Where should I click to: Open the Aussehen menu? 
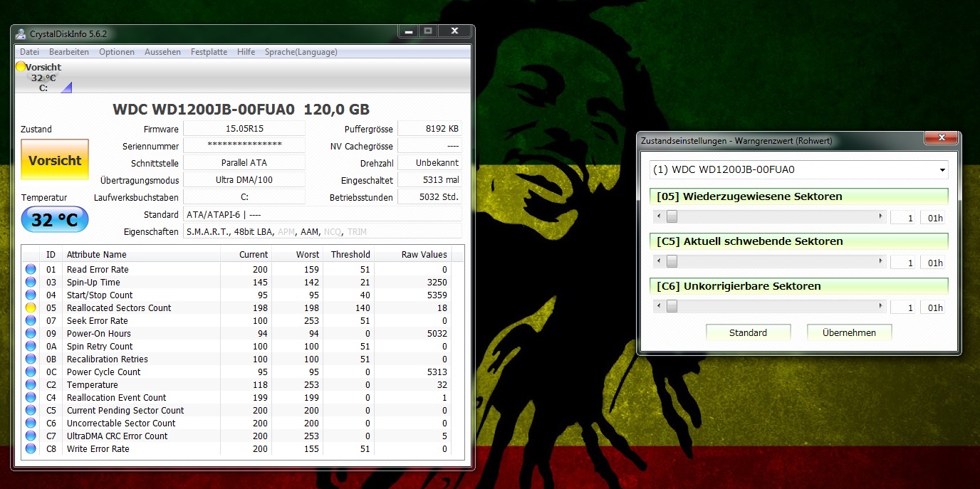(162, 52)
